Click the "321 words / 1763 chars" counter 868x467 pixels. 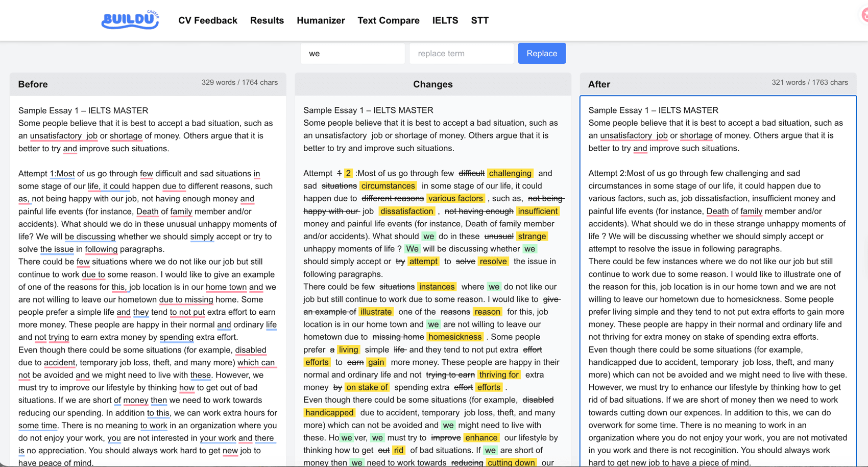pyautogui.click(x=810, y=82)
